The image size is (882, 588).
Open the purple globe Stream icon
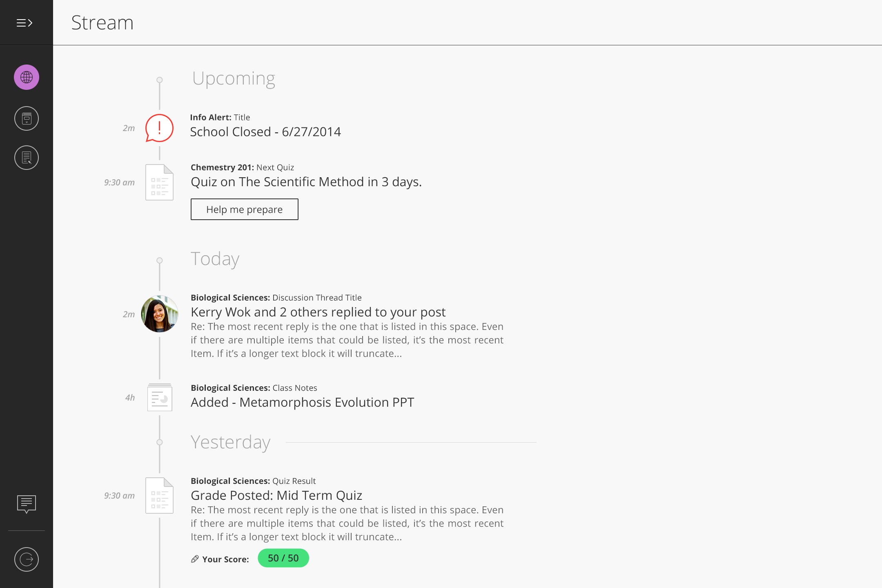coord(27,77)
